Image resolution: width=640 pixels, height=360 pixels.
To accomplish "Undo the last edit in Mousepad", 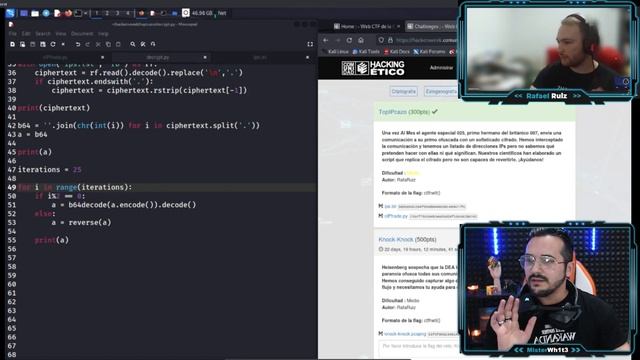I will point(78,44).
